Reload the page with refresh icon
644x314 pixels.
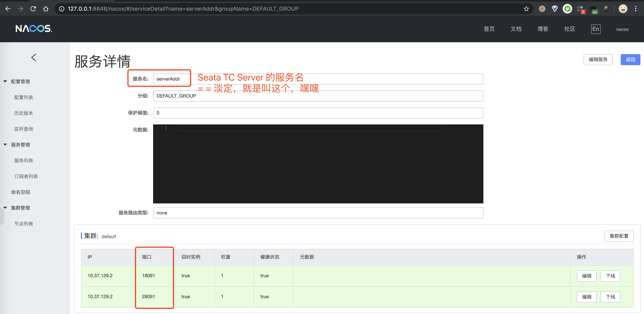click(33, 9)
